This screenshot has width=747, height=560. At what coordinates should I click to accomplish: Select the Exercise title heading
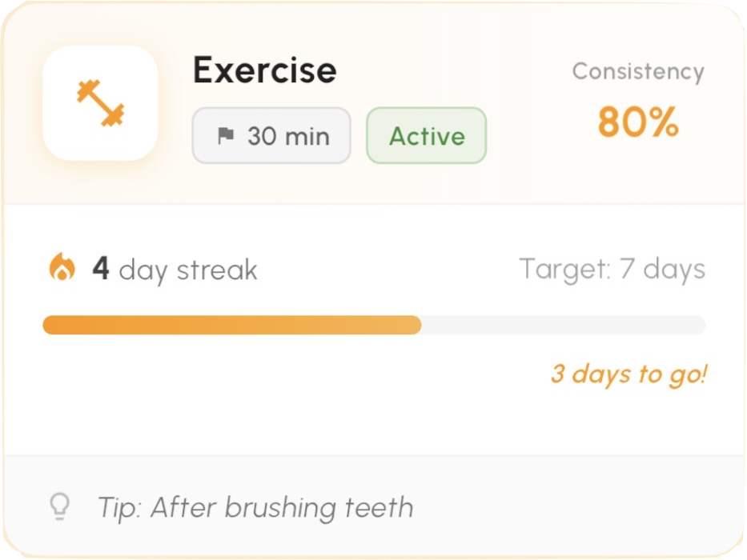click(265, 70)
